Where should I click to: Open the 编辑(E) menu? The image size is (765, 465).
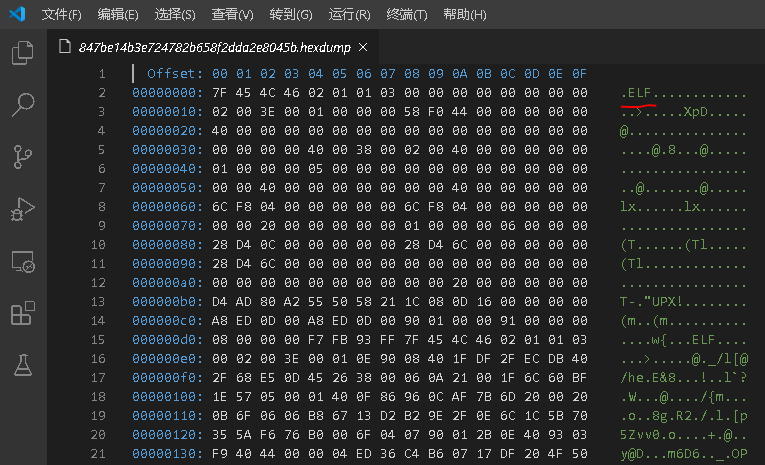pos(118,15)
